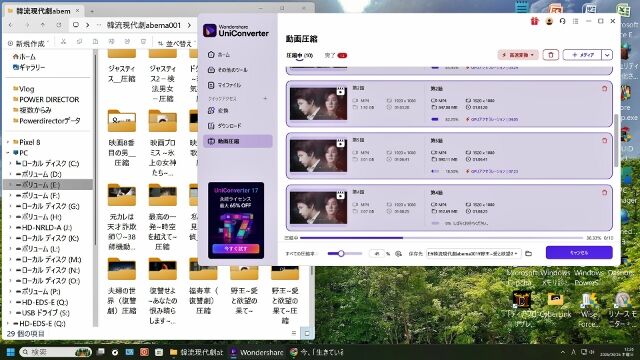Viewport: 640px width, 360px height.
Task: Open a new Explorer tab
Action: [x=92, y=11]
